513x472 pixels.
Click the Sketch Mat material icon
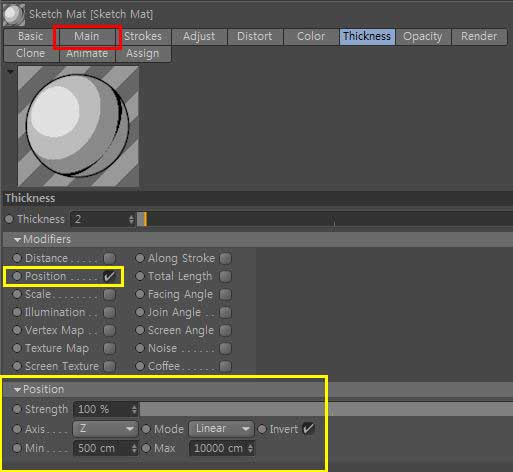[x=14, y=15]
